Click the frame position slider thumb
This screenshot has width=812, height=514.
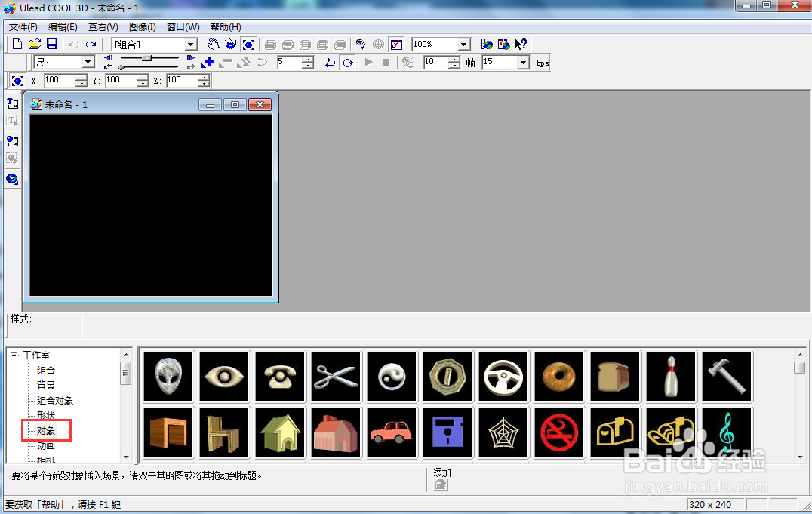tap(148, 58)
